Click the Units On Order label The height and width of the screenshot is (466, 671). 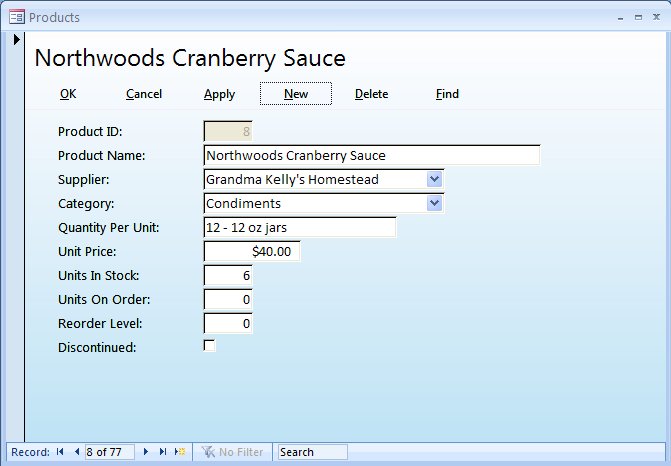point(104,299)
